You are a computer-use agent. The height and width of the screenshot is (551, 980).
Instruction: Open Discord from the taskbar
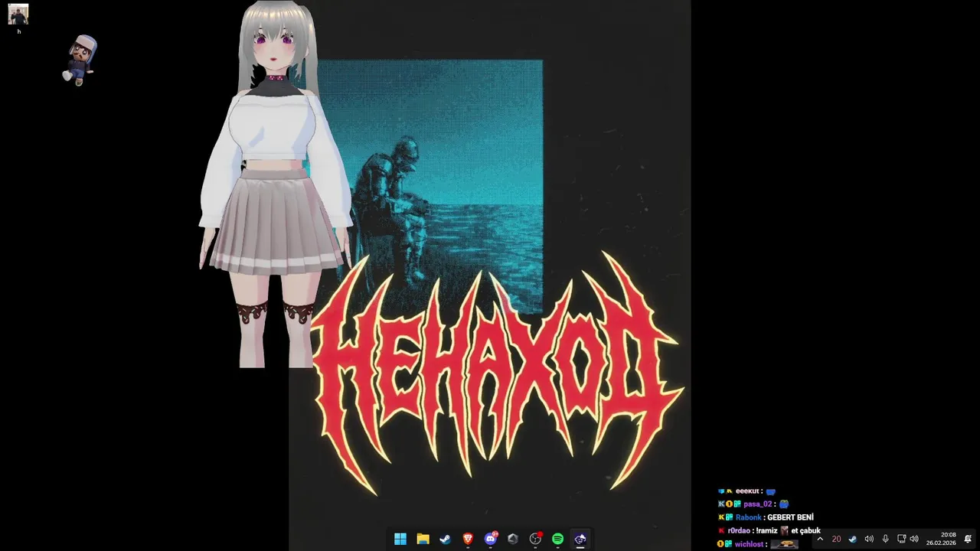[x=490, y=539]
